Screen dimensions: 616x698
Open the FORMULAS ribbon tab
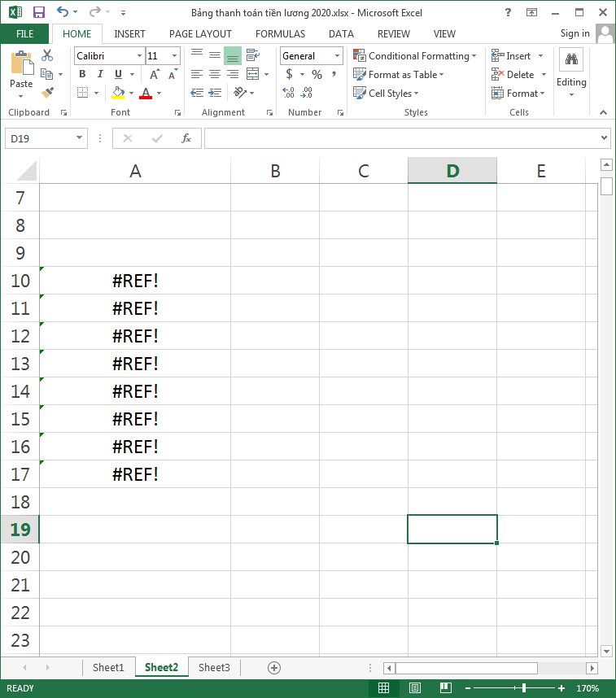coord(280,34)
